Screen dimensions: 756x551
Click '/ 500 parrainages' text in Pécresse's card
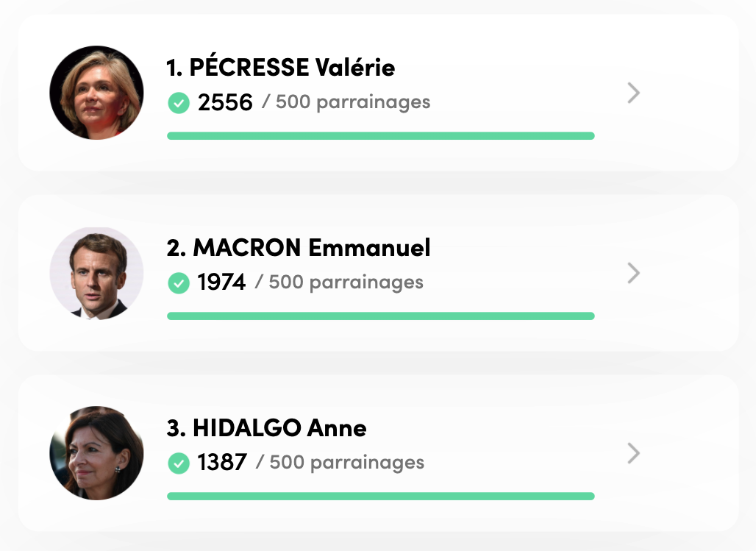[x=346, y=102]
